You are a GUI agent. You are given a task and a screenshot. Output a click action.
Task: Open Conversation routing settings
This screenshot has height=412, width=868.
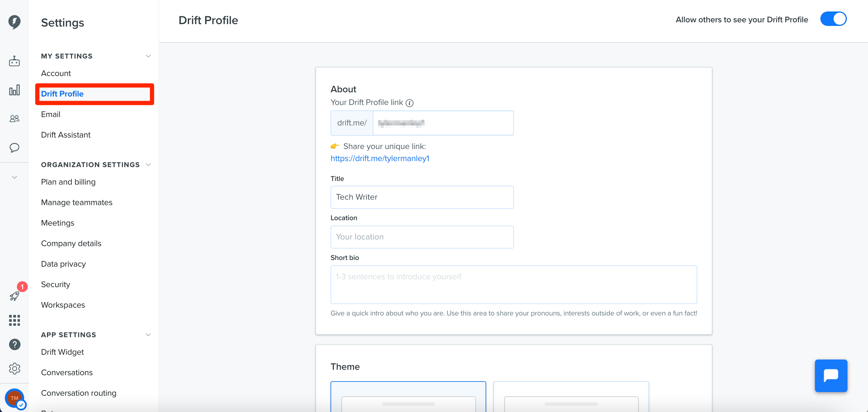click(78, 393)
